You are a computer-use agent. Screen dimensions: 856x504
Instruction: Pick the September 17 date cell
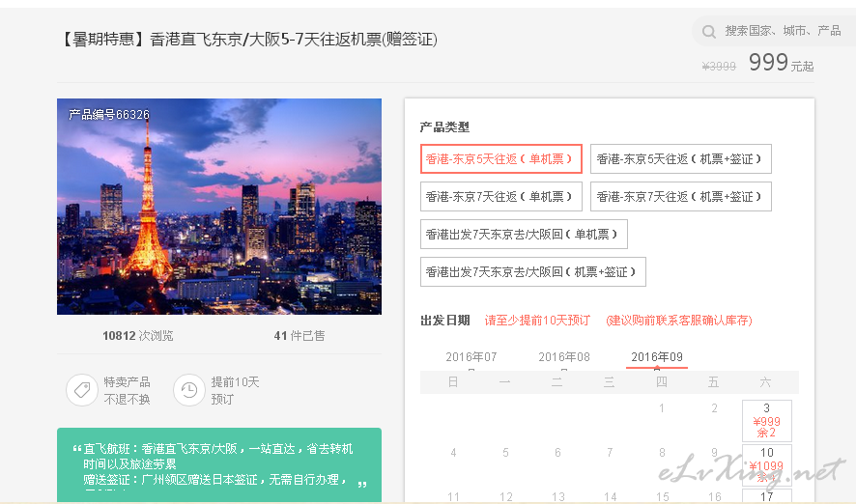point(766,496)
